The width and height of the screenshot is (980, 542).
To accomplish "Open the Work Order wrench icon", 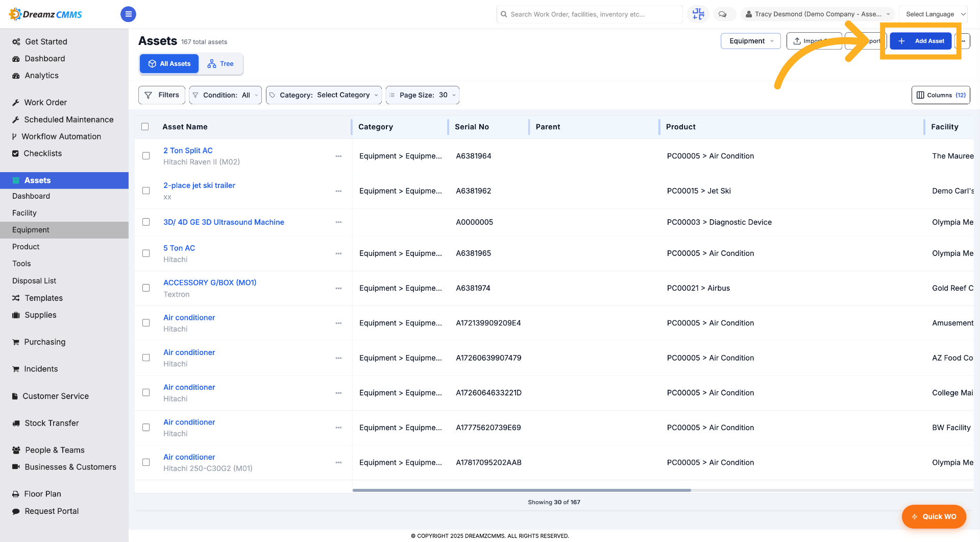I will pyautogui.click(x=16, y=103).
